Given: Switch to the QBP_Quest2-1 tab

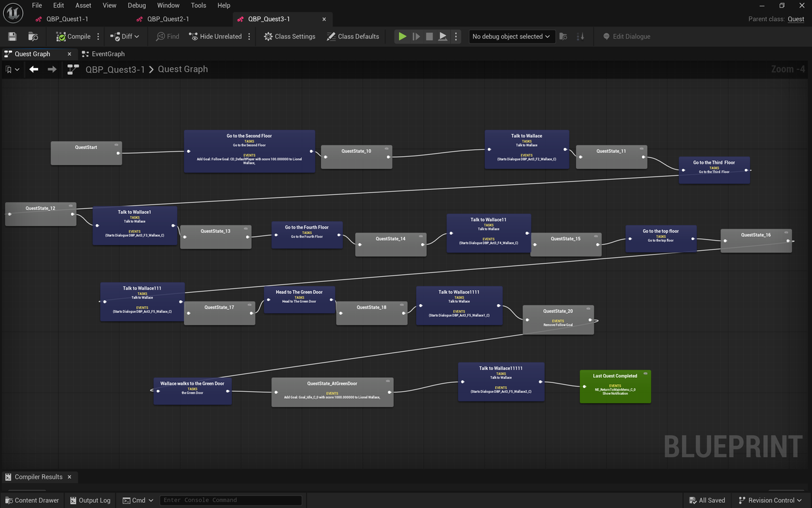Looking at the screenshot, I should click(168, 19).
